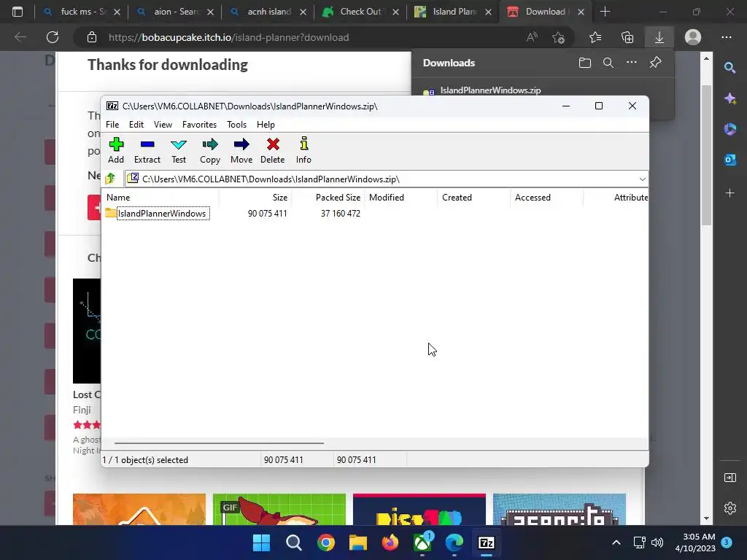Screen dimensions: 747x560
Task: Open IslandPlannerWindows.zip from Downloads panel
Action: click(490, 90)
